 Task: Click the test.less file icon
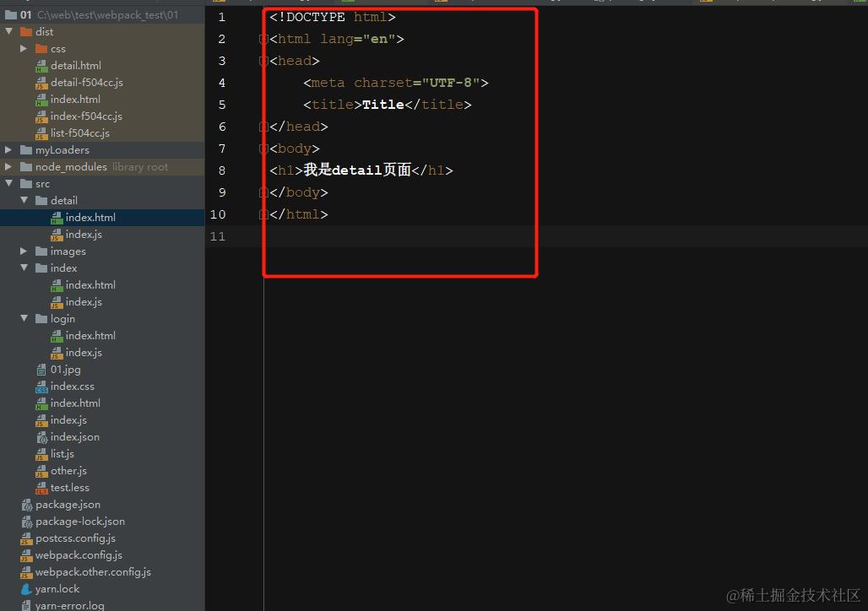click(41, 488)
